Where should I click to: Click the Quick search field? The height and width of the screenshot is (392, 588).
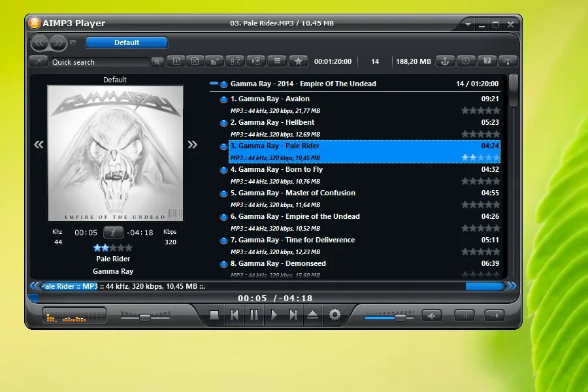(x=100, y=62)
